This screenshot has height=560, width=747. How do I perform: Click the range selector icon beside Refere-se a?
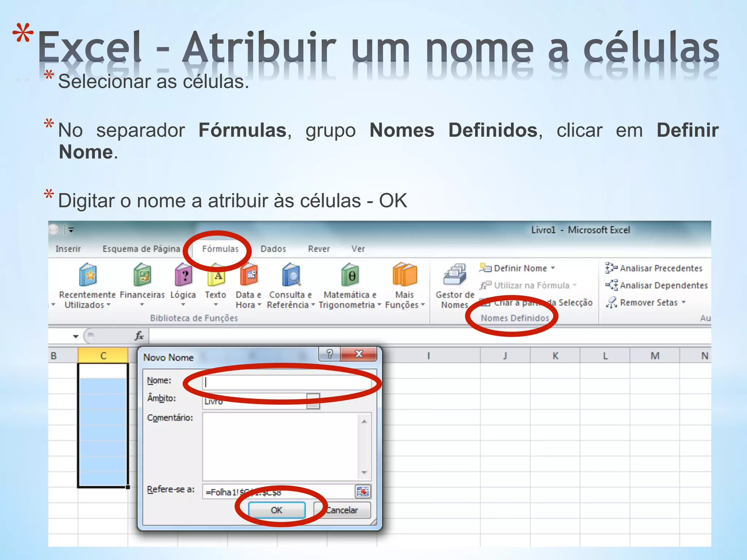[363, 492]
